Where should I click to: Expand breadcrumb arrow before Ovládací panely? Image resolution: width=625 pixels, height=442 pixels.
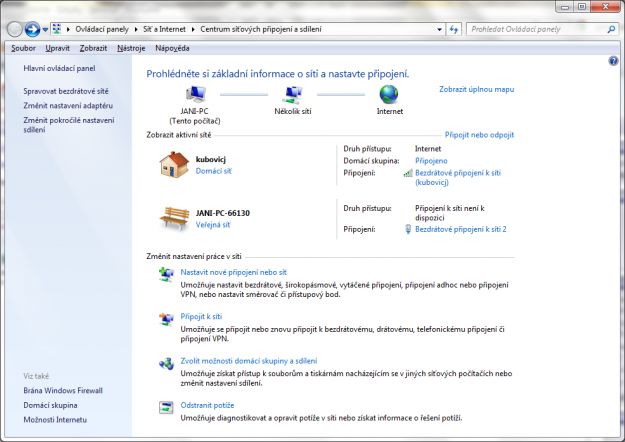coord(68,29)
